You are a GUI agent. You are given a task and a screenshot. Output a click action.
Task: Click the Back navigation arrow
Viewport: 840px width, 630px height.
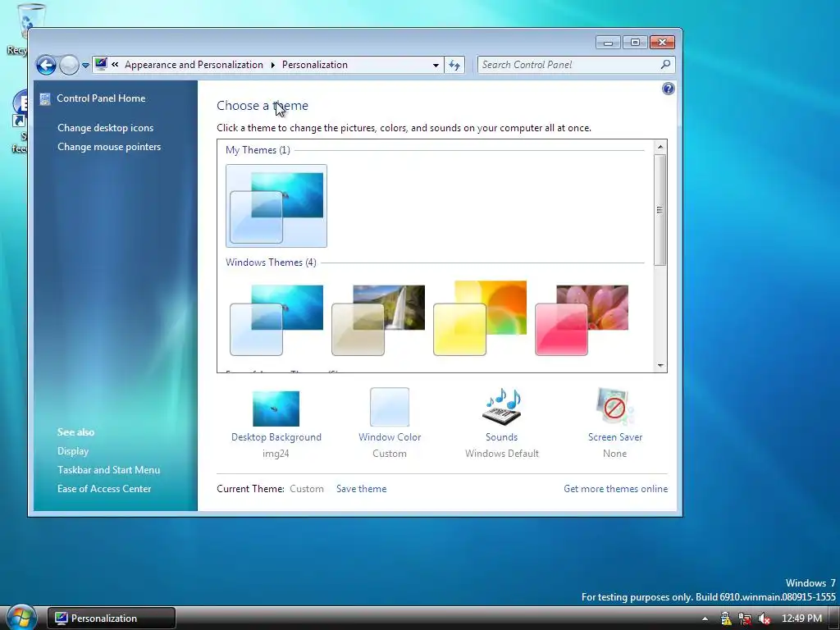tap(46, 66)
